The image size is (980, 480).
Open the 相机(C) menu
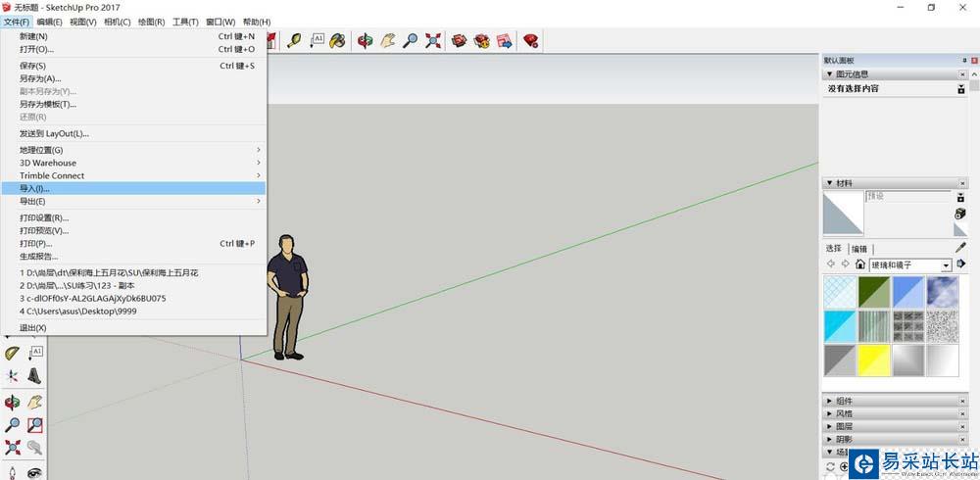(x=117, y=22)
